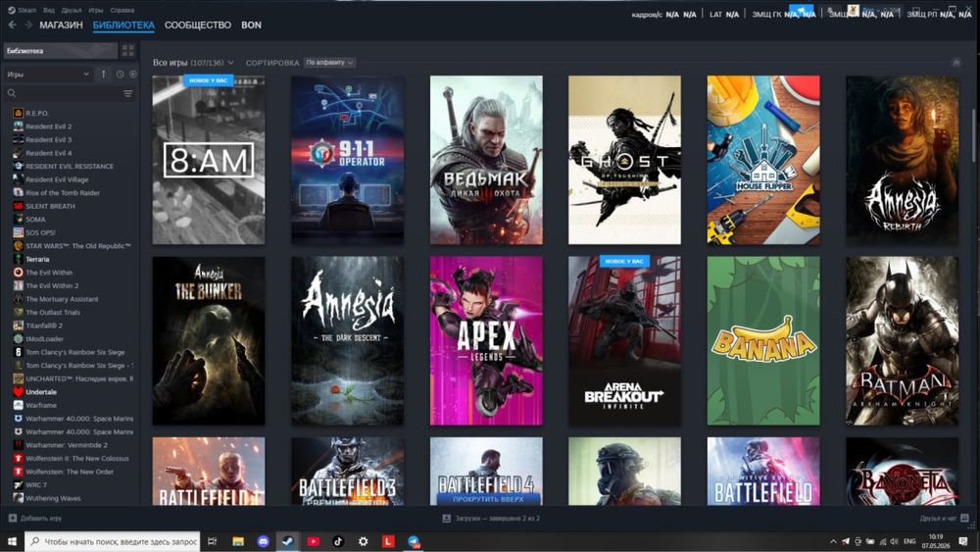This screenshot has width=980, height=552.
Task: Switch to the БИБЛИОТЕКА tab
Action: tap(123, 25)
